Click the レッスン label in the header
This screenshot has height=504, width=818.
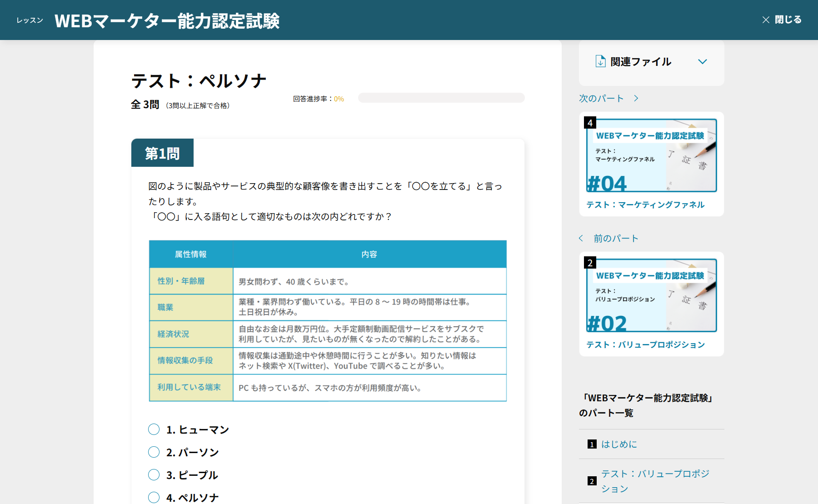[x=29, y=20]
